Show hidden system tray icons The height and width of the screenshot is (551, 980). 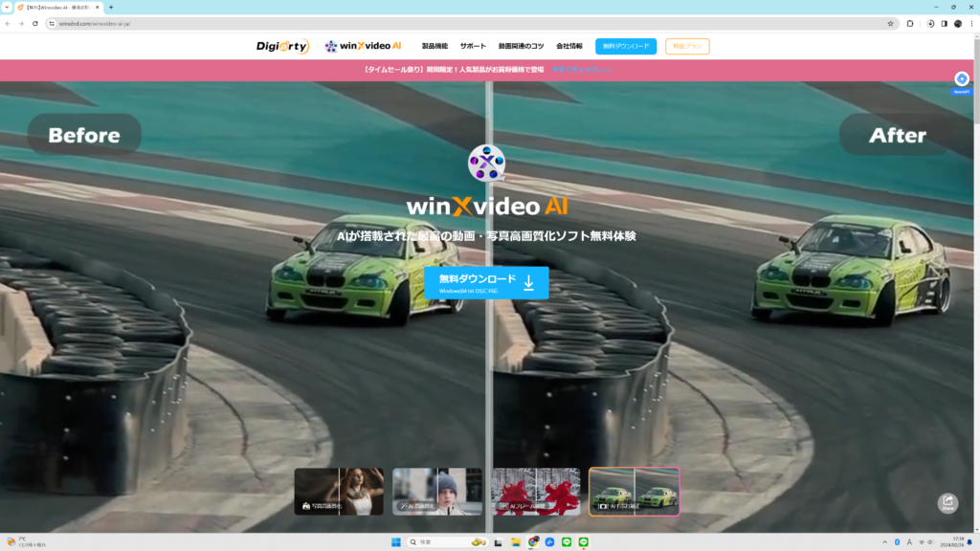click(884, 542)
